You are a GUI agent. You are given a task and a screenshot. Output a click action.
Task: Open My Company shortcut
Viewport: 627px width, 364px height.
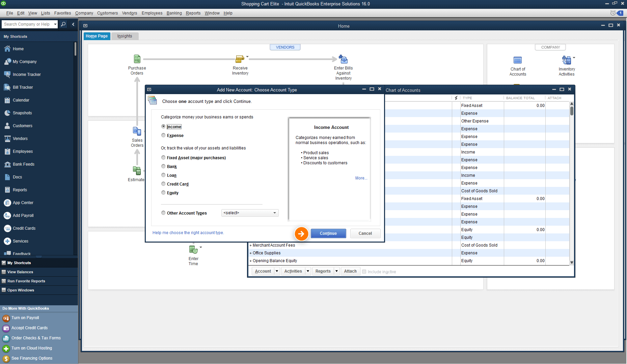(x=25, y=62)
